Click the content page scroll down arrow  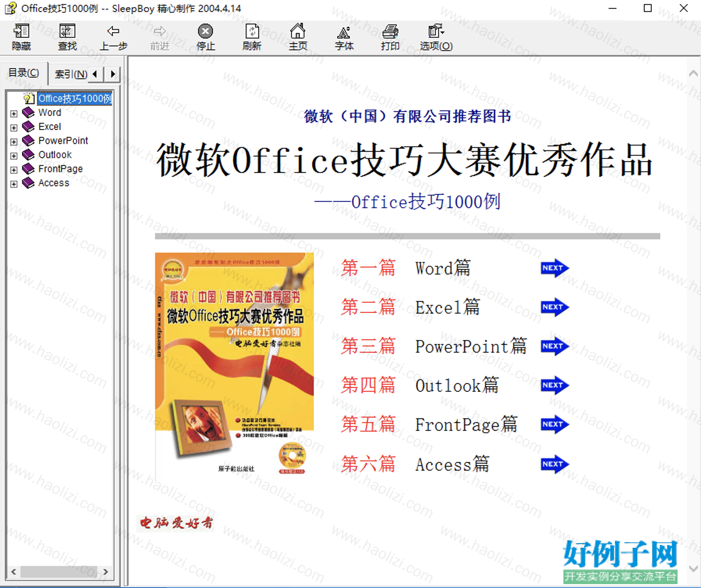[693, 568]
